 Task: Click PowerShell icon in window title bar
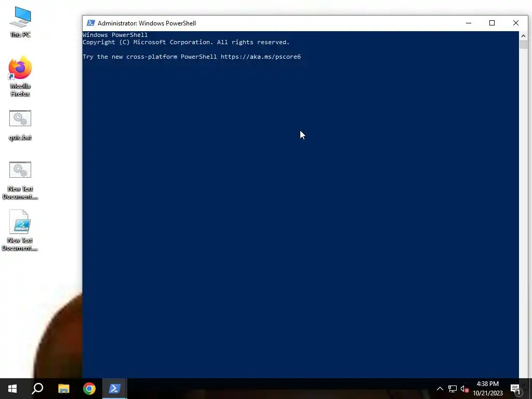(90, 23)
